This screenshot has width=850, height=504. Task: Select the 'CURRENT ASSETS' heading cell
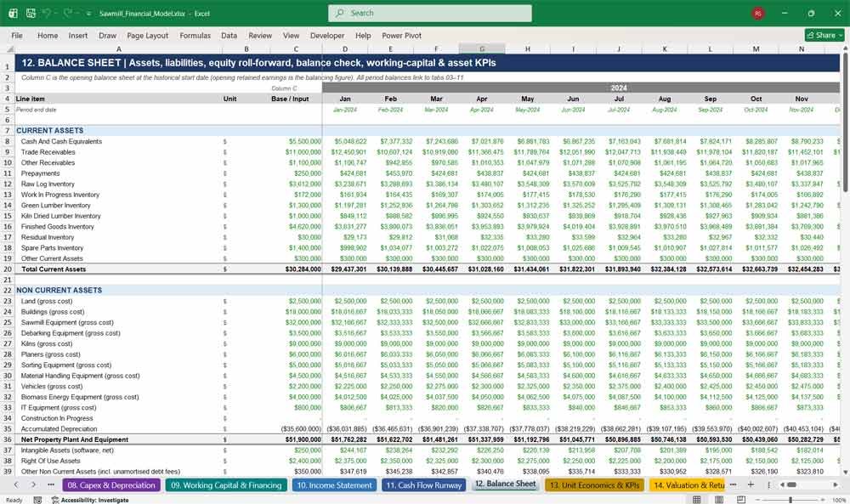119,131
